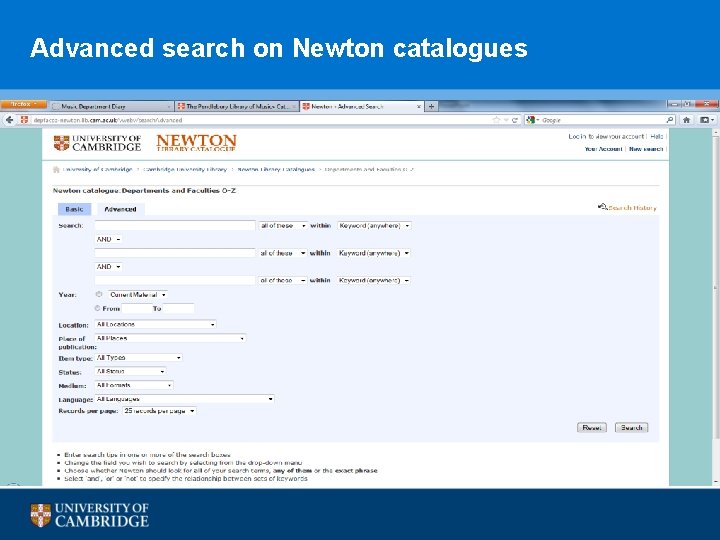Click the Google search box
Screen dimensions: 720x540
click(602, 120)
